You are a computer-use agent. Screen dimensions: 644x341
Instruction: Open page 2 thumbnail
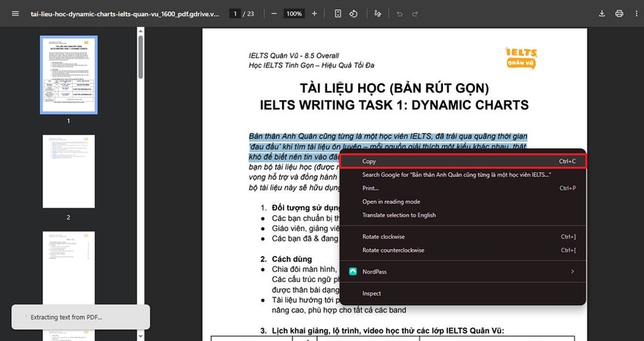[68, 171]
